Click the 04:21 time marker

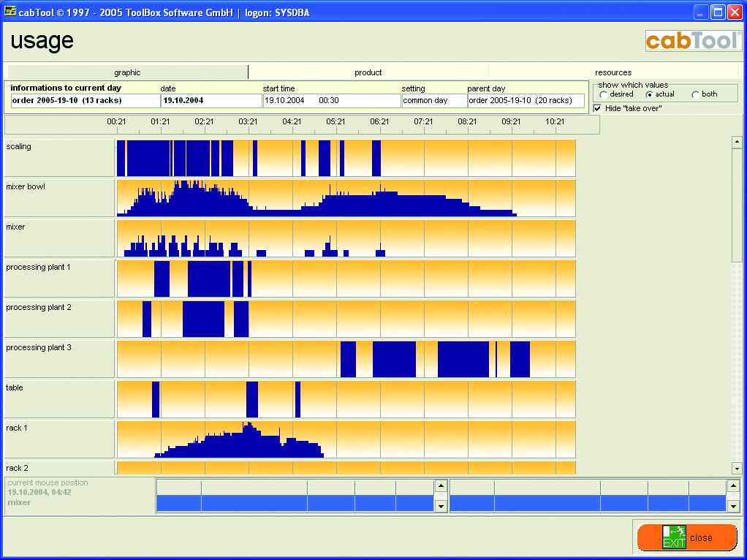[292, 121]
